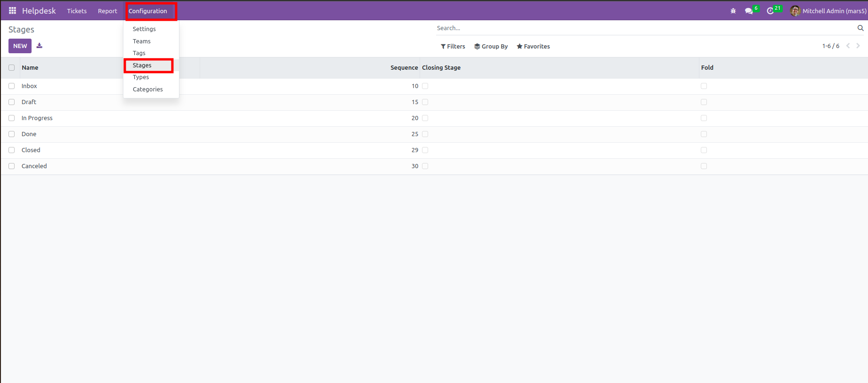This screenshot has width=868, height=383.
Task: Open the Canceled stage record
Action: point(34,166)
